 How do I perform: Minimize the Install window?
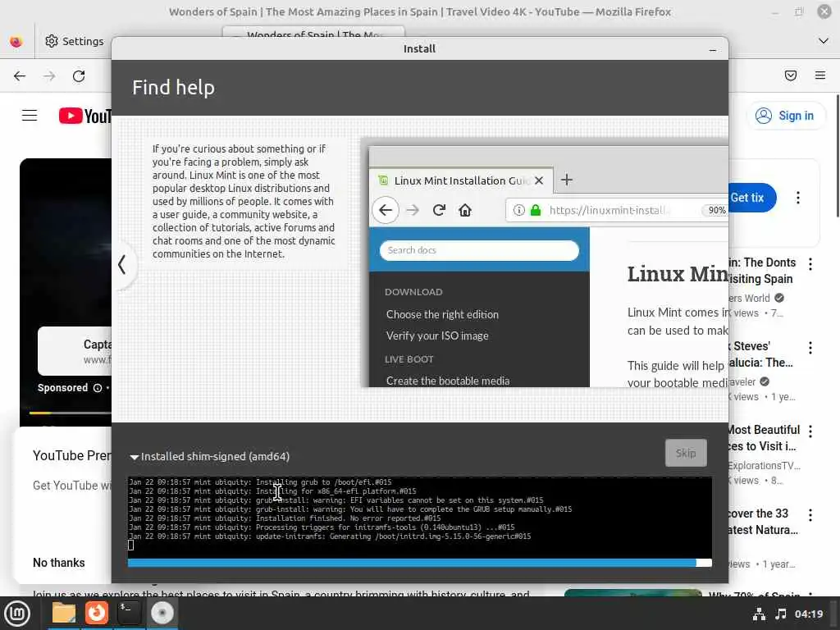[713, 49]
